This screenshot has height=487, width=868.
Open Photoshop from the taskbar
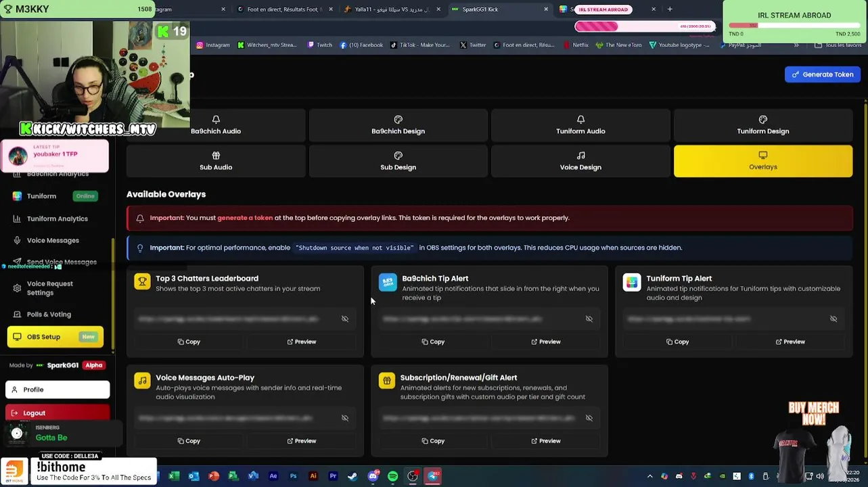click(x=293, y=476)
